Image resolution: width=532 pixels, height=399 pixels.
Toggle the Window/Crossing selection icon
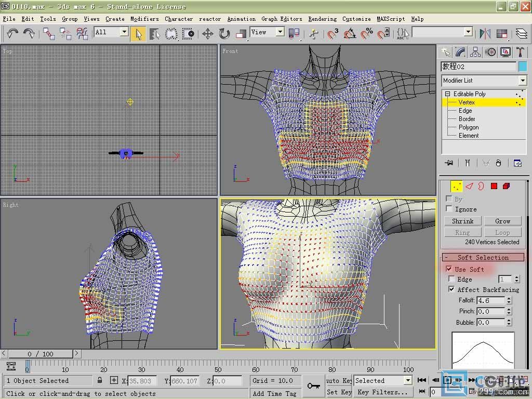click(x=188, y=34)
